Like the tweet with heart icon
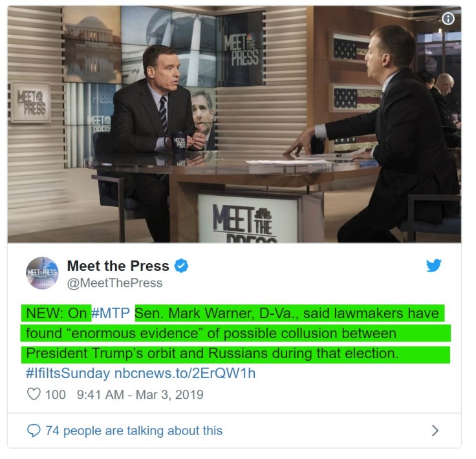 point(34,394)
